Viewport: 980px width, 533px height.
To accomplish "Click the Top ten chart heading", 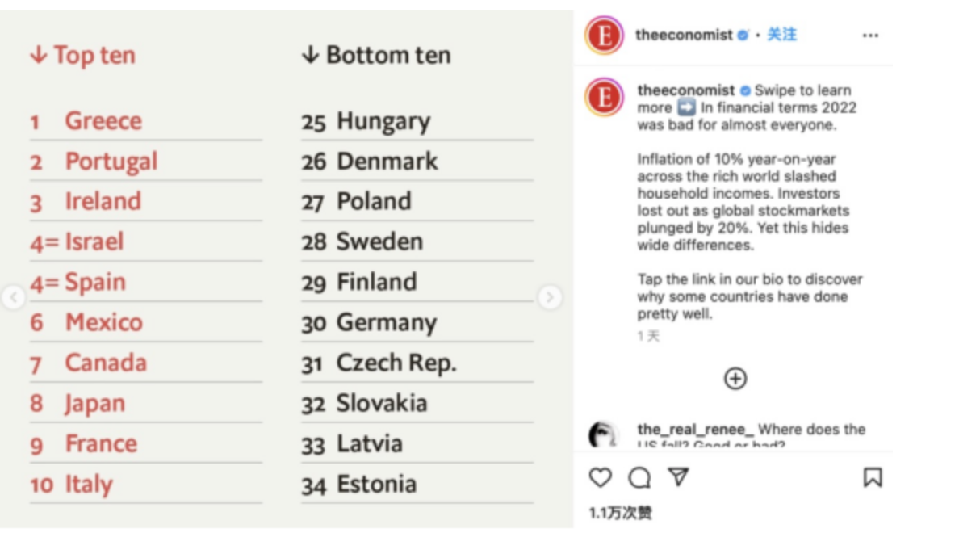I will 82,56.
